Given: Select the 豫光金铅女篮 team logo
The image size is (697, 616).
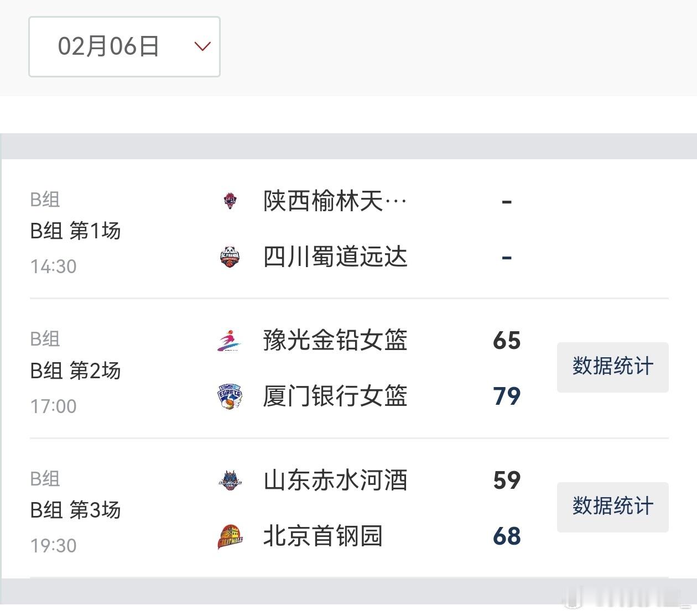Looking at the screenshot, I should pyautogui.click(x=230, y=341).
